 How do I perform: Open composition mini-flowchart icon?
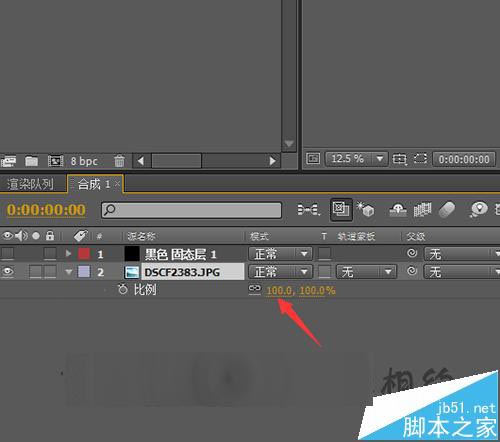point(308,210)
